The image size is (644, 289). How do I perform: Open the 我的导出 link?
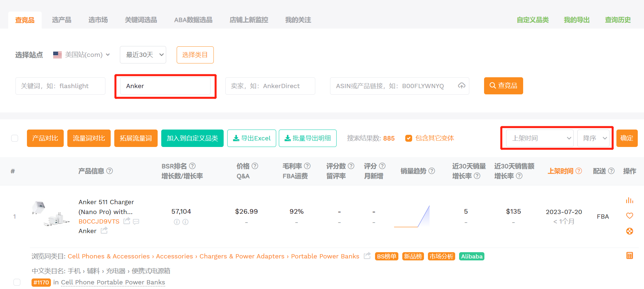point(577,20)
